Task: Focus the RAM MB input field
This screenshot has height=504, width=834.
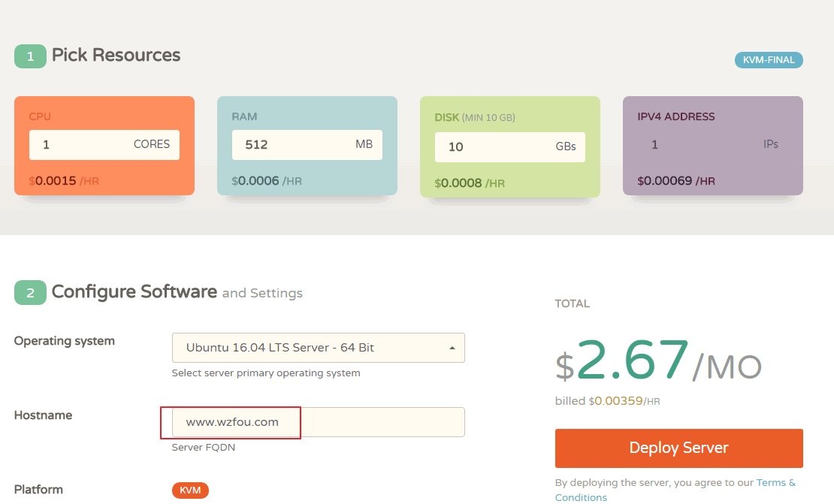Action: (307, 144)
